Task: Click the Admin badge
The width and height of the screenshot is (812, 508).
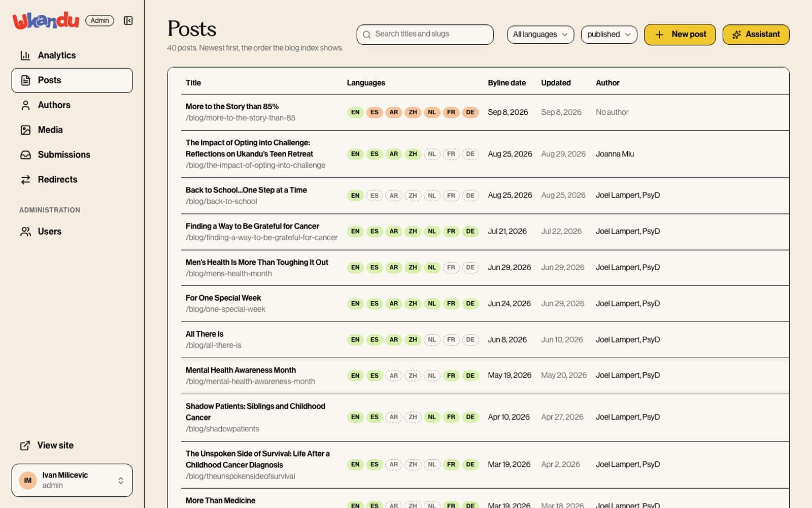Action: (x=99, y=20)
